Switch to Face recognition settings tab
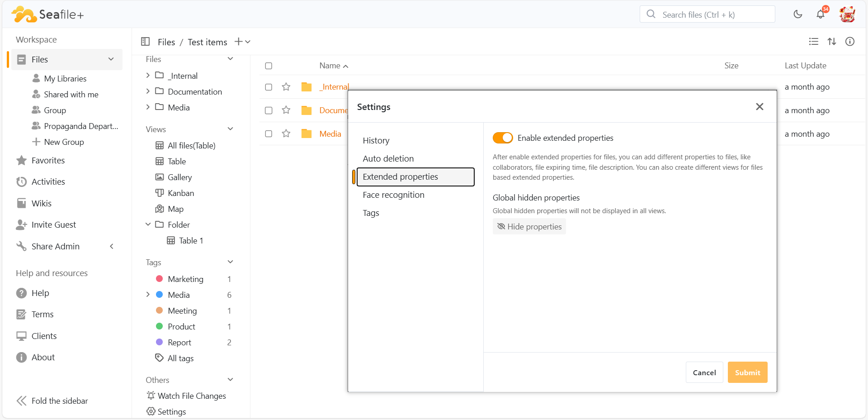Viewport: 868px width, 420px height. click(x=393, y=195)
